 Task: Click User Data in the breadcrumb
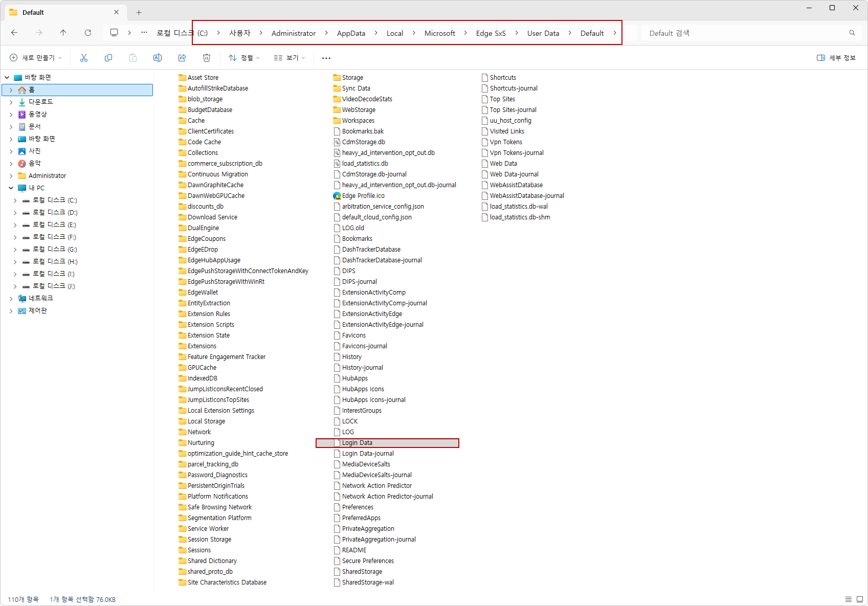click(x=543, y=33)
